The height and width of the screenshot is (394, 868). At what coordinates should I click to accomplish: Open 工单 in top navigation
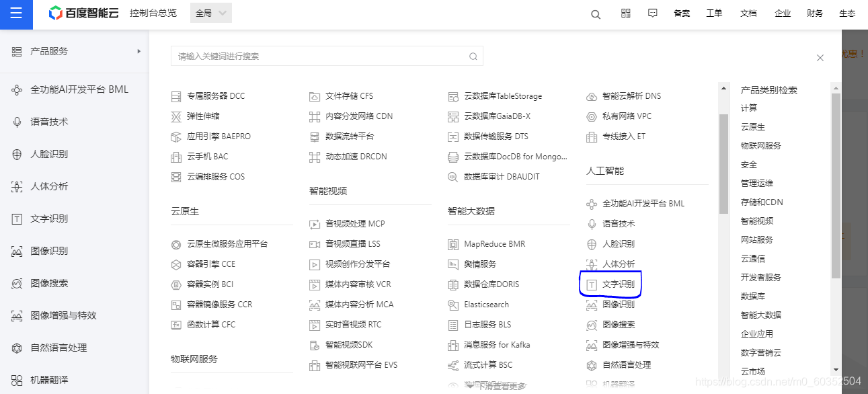(714, 13)
